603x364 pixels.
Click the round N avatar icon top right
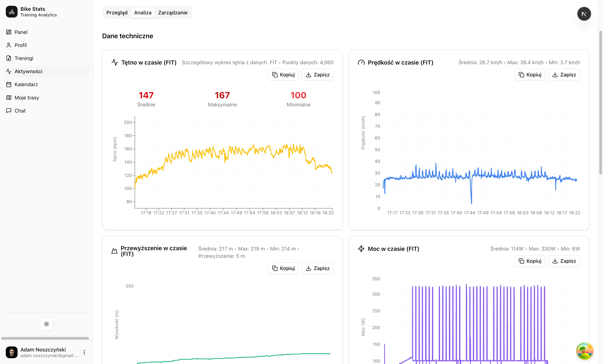584,14
